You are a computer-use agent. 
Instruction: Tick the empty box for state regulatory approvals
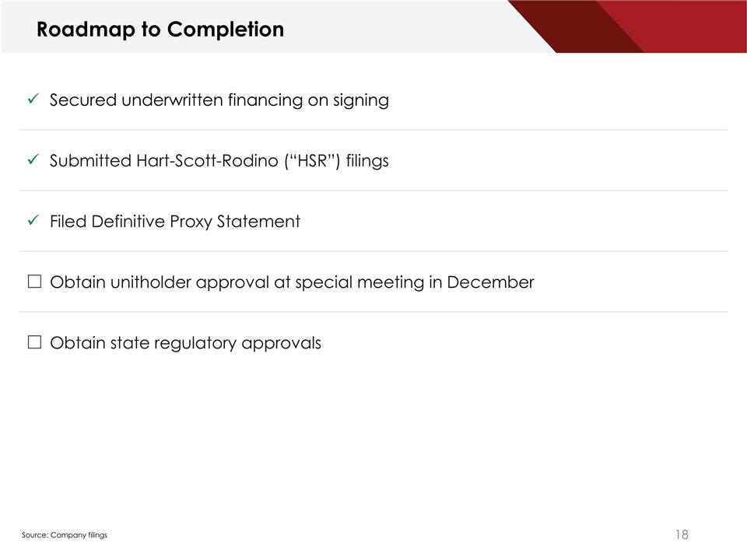[33, 342]
